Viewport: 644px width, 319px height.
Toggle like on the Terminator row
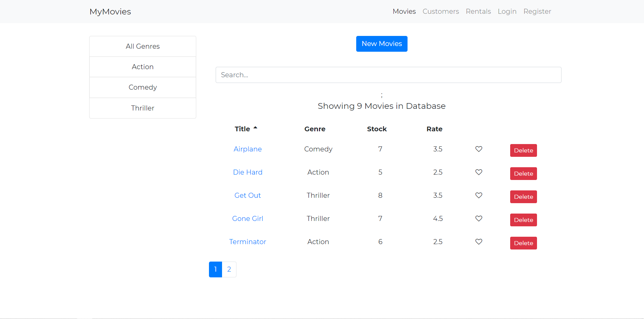pyautogui.click(x=479, y=242)
